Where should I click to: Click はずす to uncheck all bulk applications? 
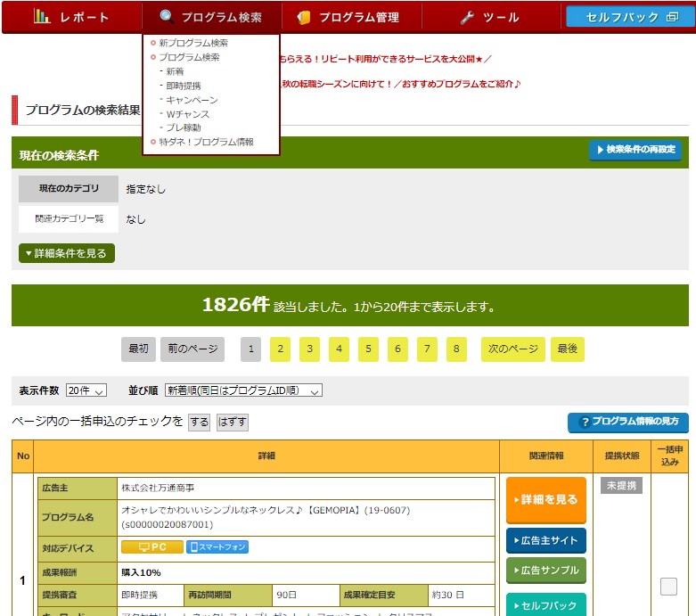point(233,422)
